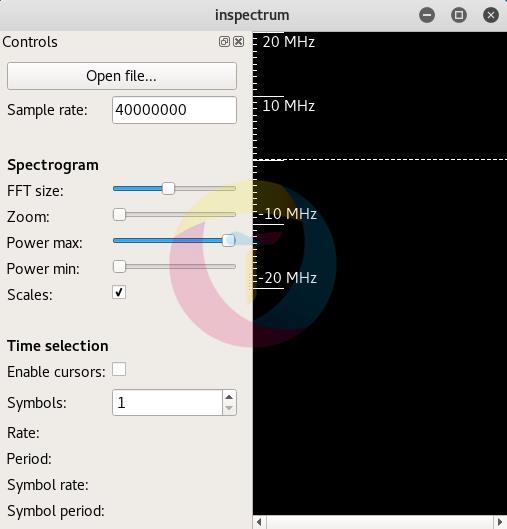Click the 10 MHz frequency scale label
507x529 pixels.
tap(288, 106)
